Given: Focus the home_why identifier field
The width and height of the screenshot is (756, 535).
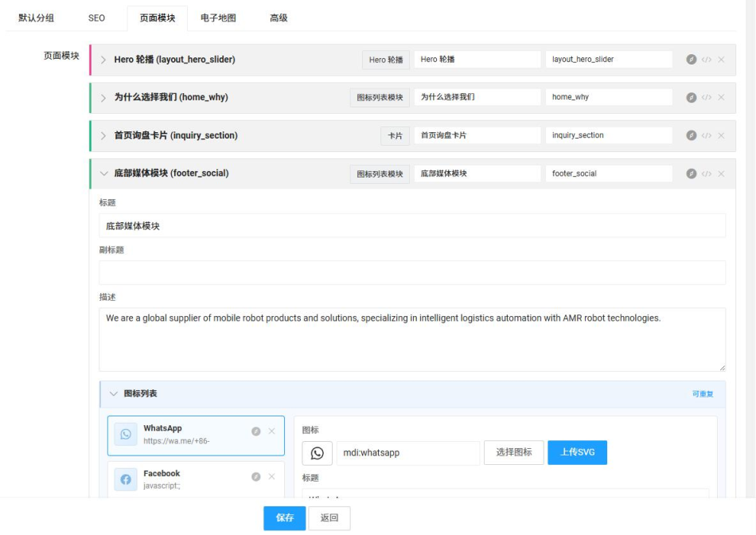Looking at the screenshot, I should click(609, 97).
